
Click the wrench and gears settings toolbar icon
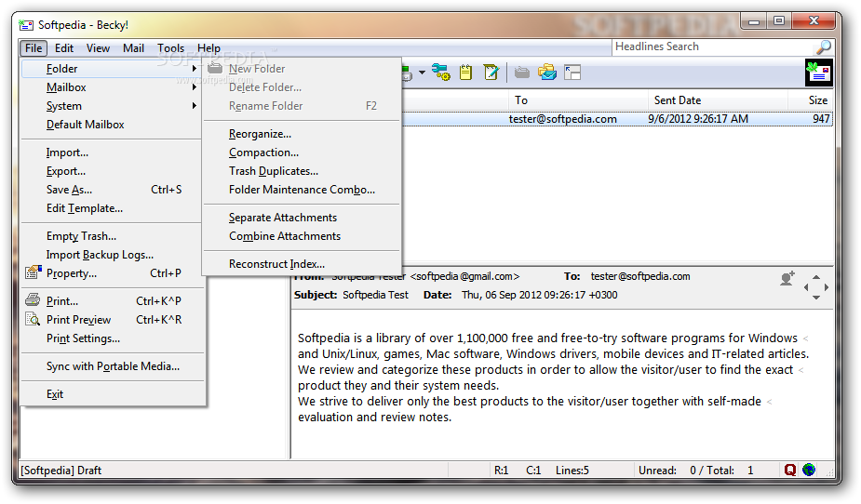[441, 73]
